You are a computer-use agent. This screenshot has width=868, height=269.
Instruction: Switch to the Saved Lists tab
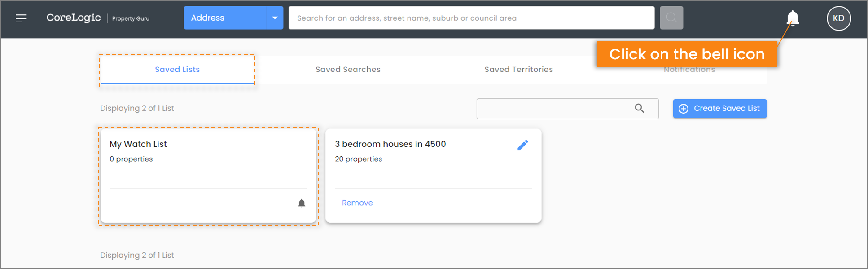click(x=177, y=70)
